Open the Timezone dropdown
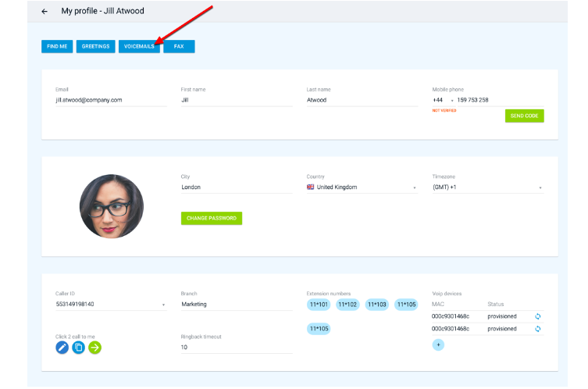This screenshot has width=588, height=389. coord(540,188)
